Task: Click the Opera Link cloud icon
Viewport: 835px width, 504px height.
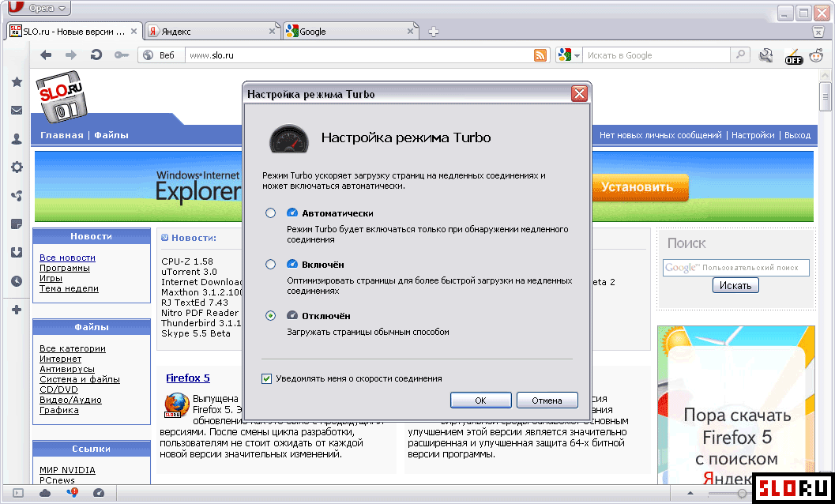Action: pos(45,494)
